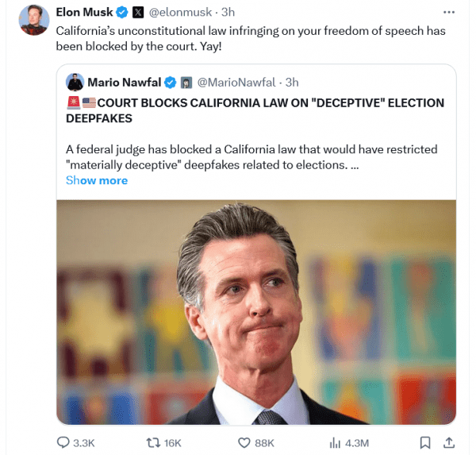Screen dimensions: 476x455
Task: Open the 3h timestamp on Elon Musk's post
Action: tap(228, 13)
